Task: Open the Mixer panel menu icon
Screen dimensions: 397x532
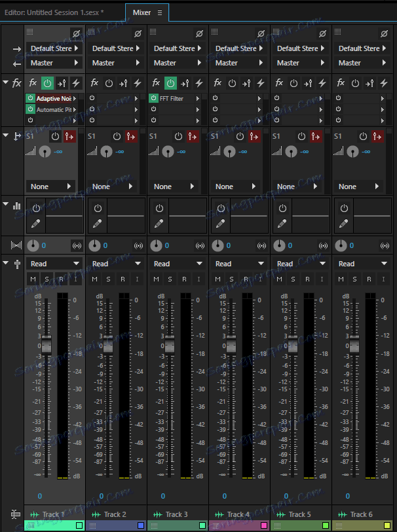Action: tap(160, 13)
